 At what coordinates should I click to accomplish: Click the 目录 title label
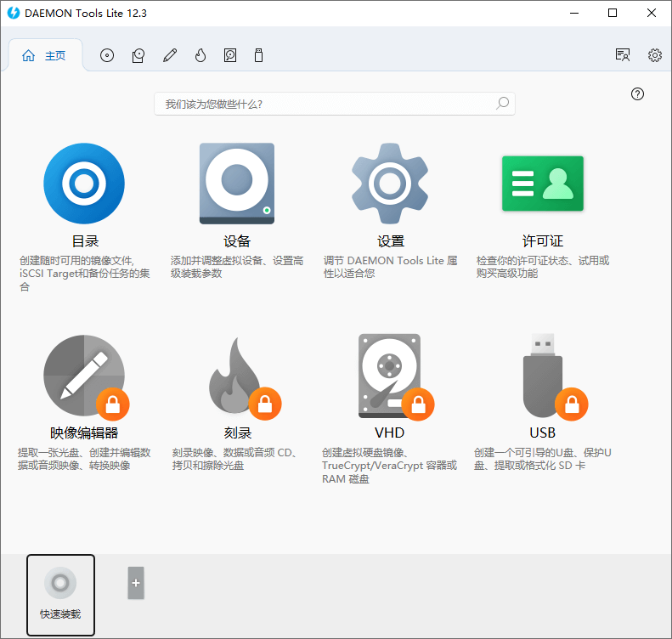pos(85,241)
